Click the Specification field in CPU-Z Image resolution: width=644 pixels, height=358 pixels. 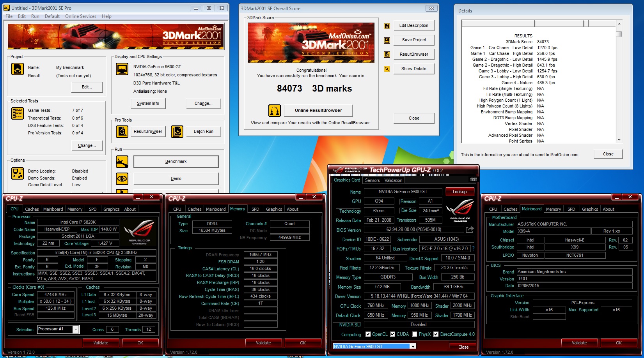[96, 252]
